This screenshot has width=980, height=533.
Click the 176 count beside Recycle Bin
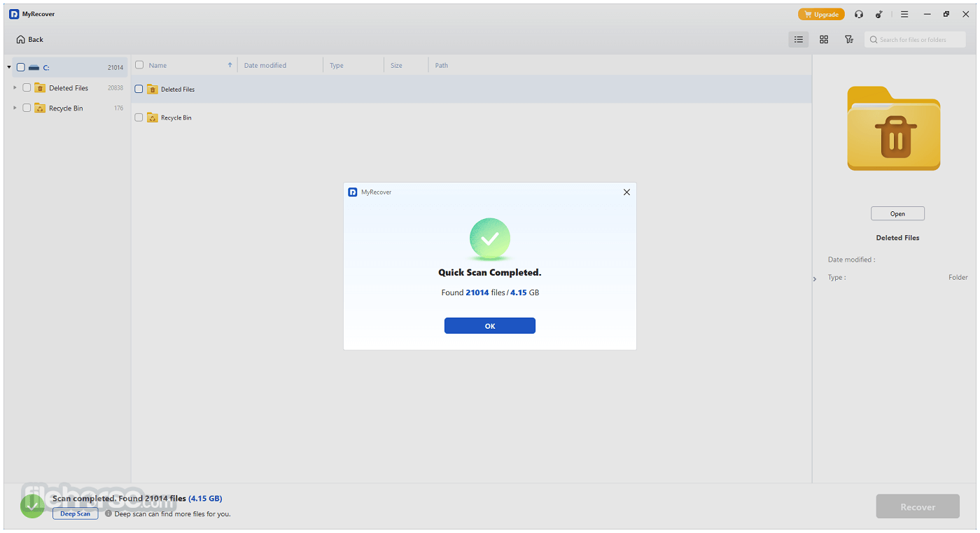[119, 108]
